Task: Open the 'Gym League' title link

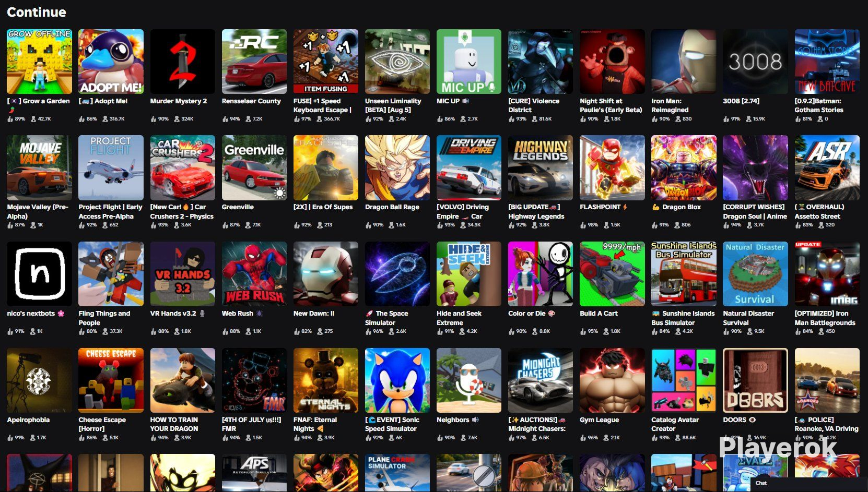Action: click(599, 420)
